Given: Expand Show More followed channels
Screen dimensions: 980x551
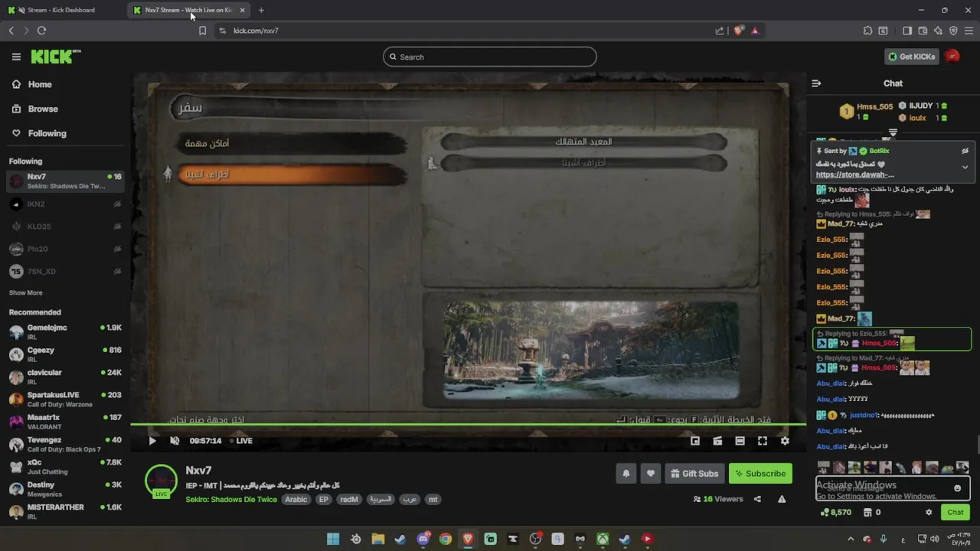Looking at the screenshot, I should pyautogui.click(x=25, y=292).
